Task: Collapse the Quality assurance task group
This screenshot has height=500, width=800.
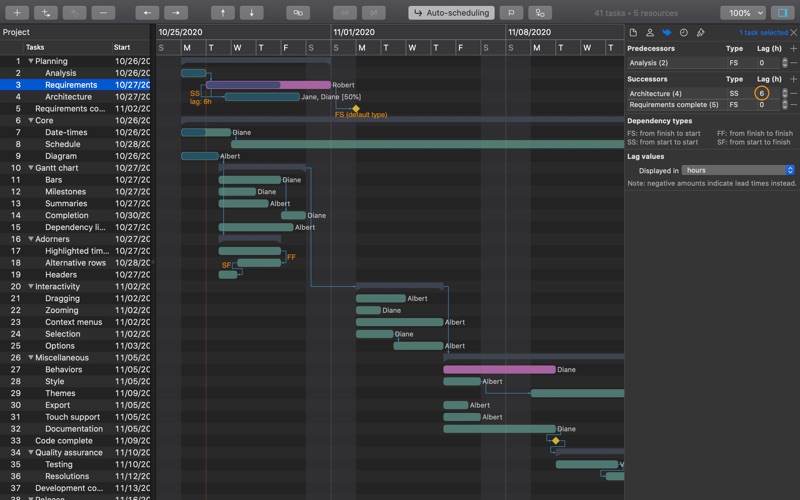Action: [31, 453]
